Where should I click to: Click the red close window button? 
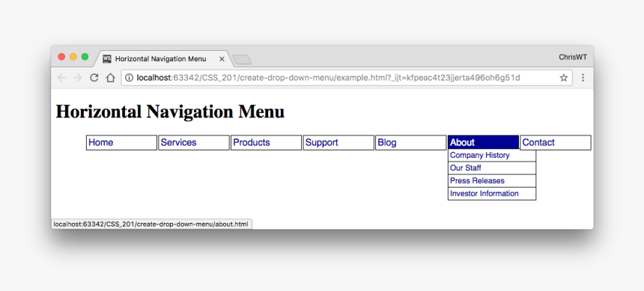61,57
